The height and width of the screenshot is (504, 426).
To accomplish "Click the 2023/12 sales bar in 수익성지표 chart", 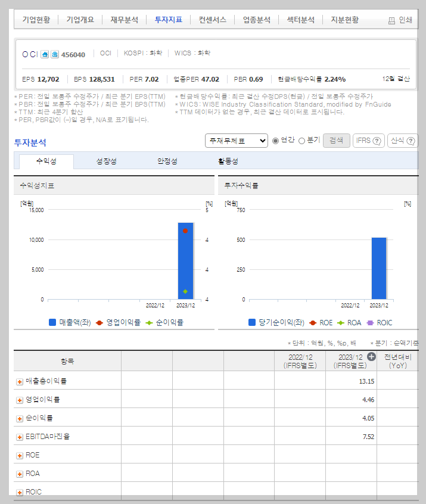I will tap(185, 261).
